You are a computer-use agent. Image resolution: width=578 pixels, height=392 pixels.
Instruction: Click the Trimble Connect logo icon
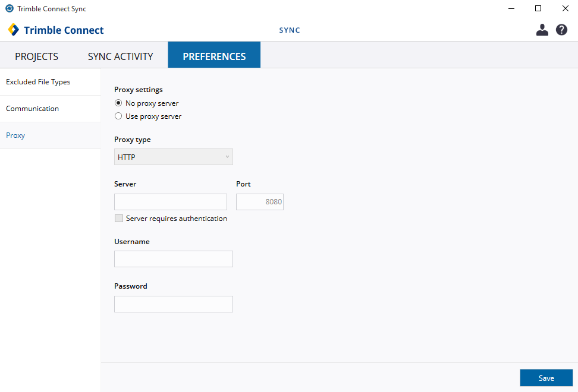click(13, 30)
